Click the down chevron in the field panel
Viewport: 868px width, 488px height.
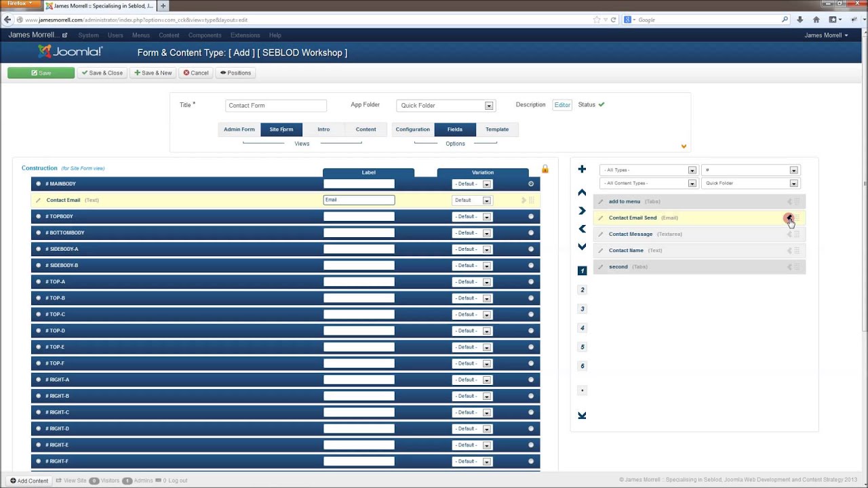(582, 247)
